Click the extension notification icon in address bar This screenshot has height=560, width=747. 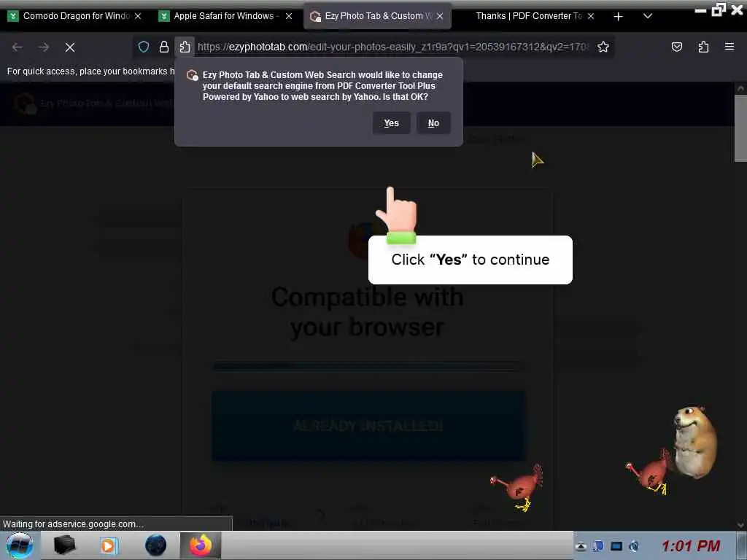click(x=185, y=47)
